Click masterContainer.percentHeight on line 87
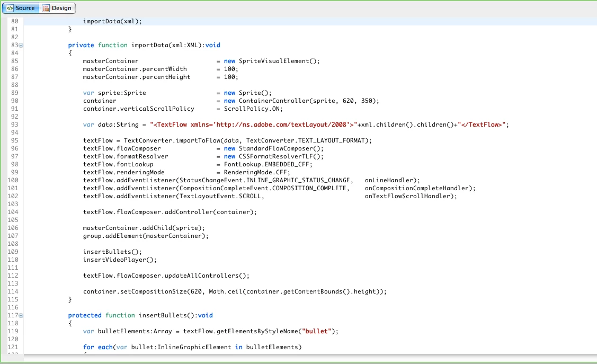Screen dimensions: 597x364 coord(137,77)
